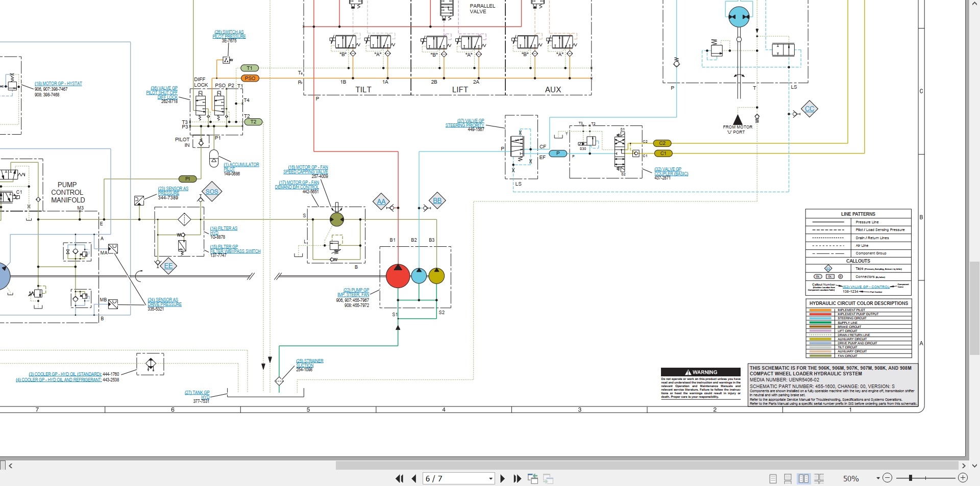Click the CC diamond tap callout
The height and width of the screenshot is (486, 980).
point(810,109)
